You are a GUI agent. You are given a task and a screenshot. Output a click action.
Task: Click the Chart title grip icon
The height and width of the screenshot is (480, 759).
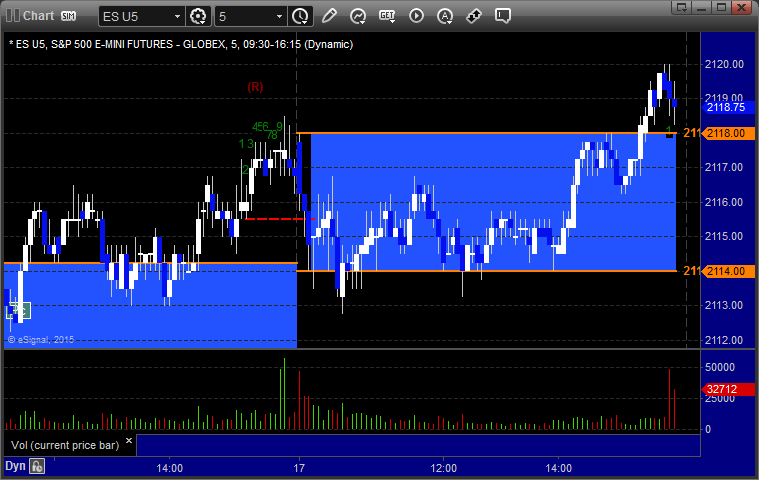click(x=13, y=15)
